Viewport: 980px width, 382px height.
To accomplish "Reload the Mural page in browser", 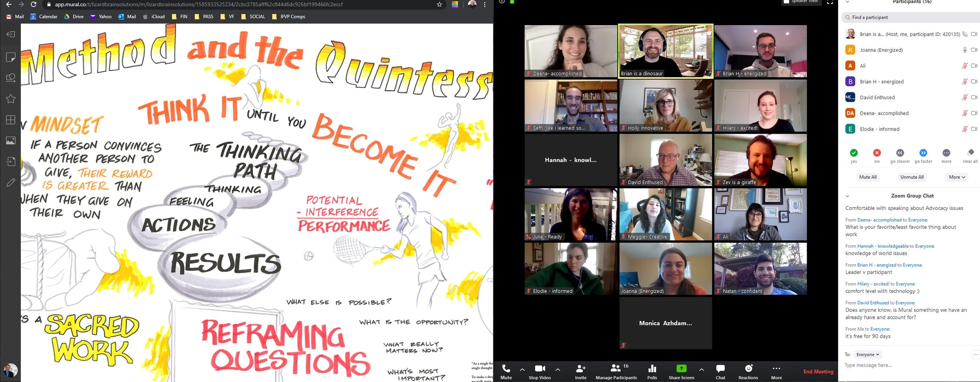I will click(x=34, y=4).
